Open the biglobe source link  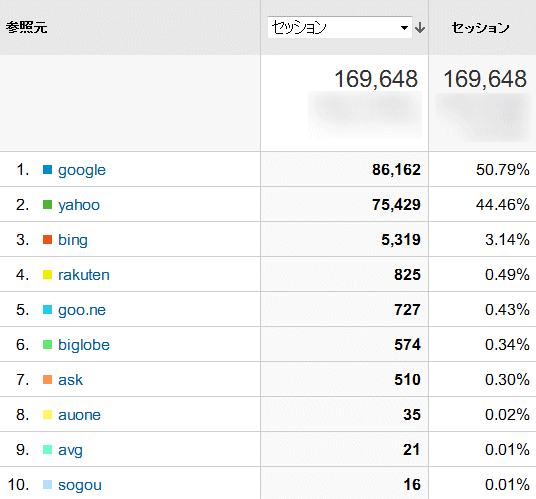(84, 345)
